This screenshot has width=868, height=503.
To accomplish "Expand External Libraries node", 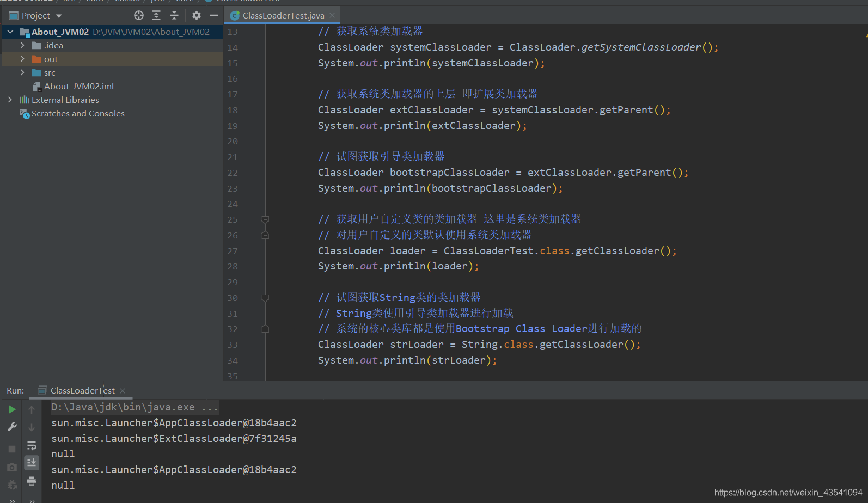I will click(x=10, y=100).
